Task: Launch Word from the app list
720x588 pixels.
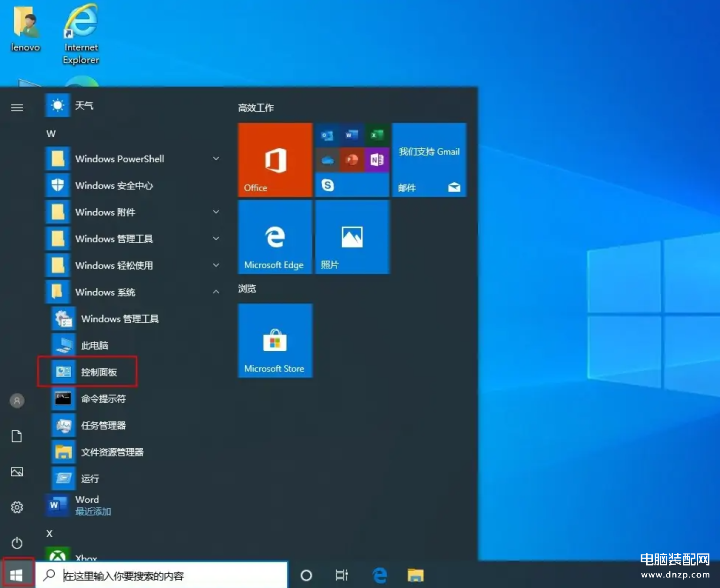Action: pos(133,505)
